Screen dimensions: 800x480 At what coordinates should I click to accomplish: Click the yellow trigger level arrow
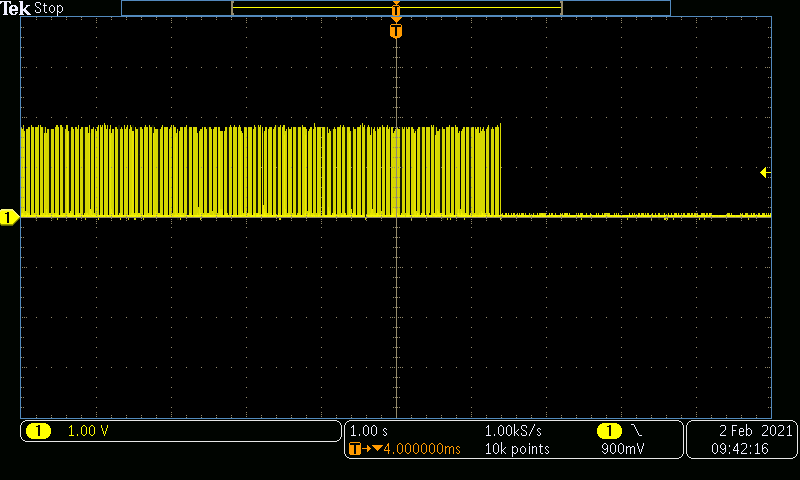(765, 172)
